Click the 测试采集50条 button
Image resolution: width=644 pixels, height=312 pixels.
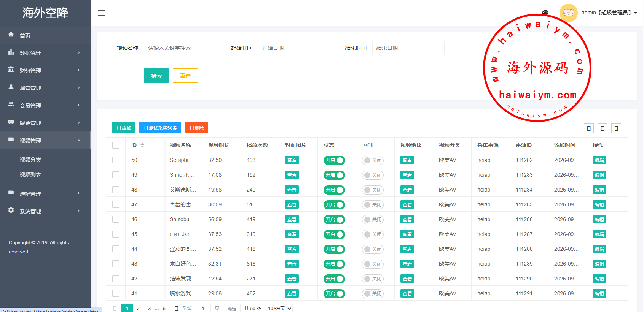point(160,128)
